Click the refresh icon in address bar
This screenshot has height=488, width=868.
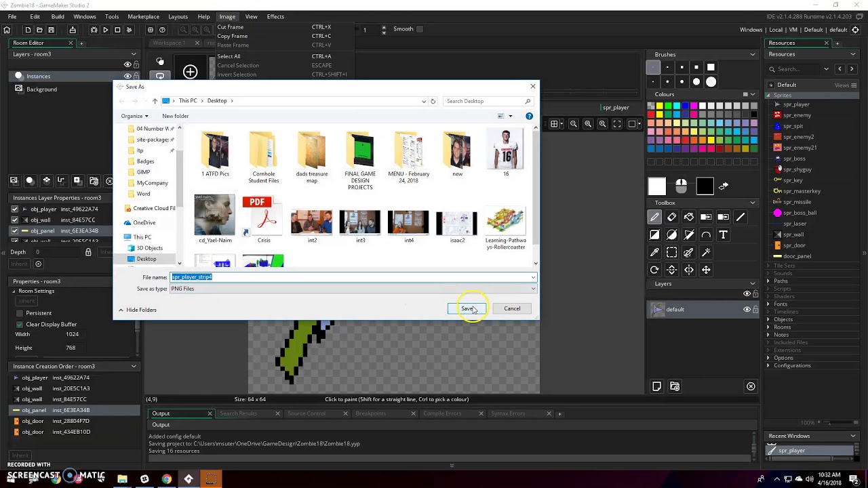click(x=433, y=101)
